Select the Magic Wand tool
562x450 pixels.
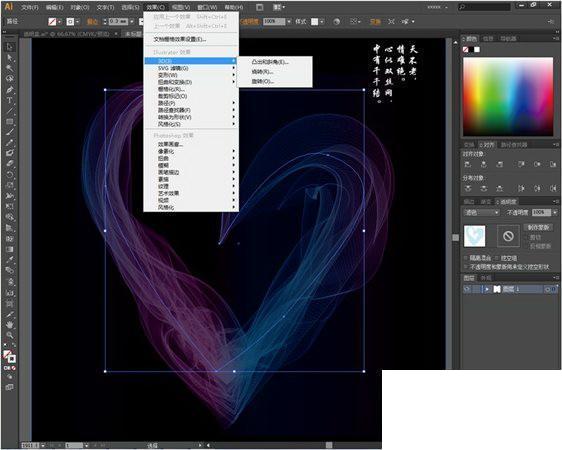coord(9,68)
